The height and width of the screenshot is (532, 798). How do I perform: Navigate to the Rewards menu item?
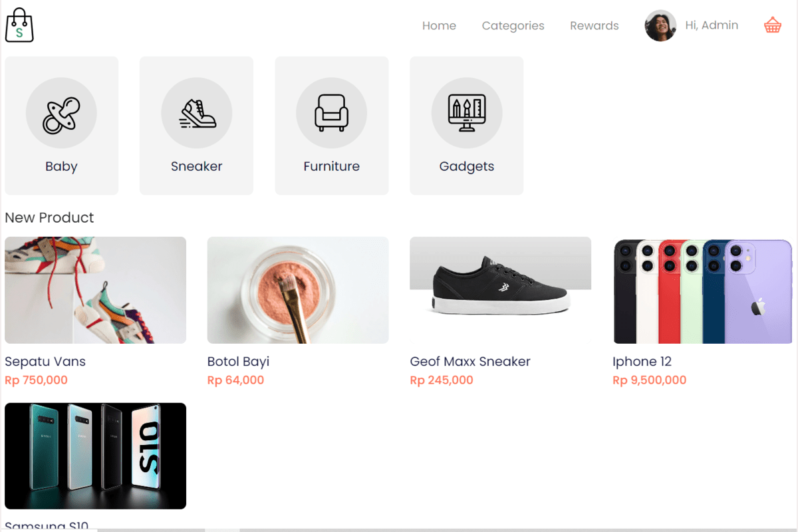coord(594,26)
